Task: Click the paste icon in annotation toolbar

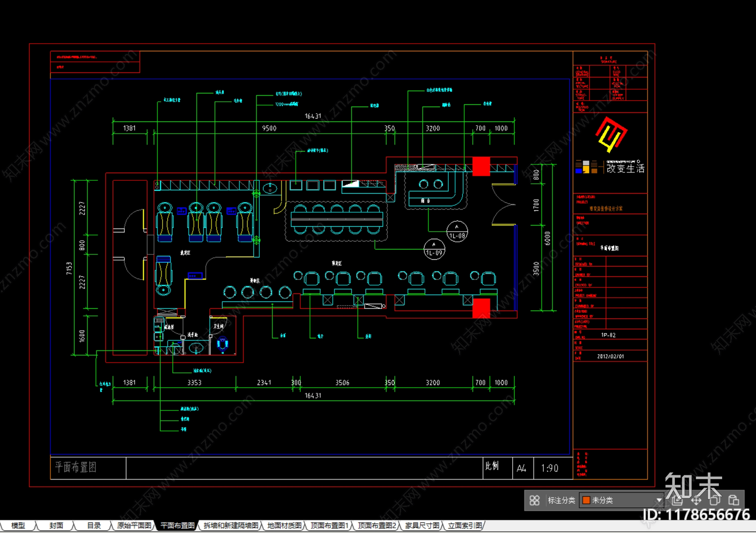Action: [x=734, y=500]
